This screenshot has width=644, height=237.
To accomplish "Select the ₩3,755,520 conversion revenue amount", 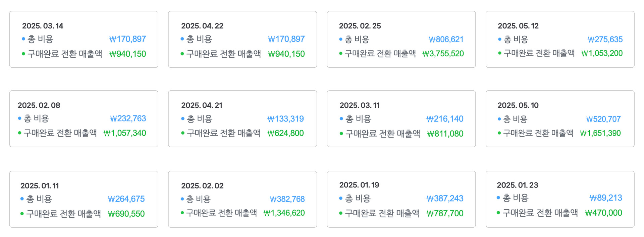I will pyautogui.click(x=443, y=54).
